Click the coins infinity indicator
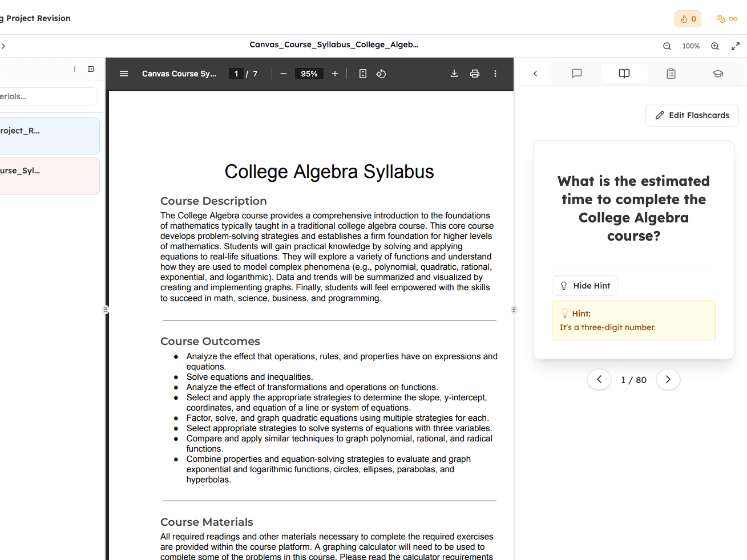This screenshot has width=747, height=560. pos(727,19)
